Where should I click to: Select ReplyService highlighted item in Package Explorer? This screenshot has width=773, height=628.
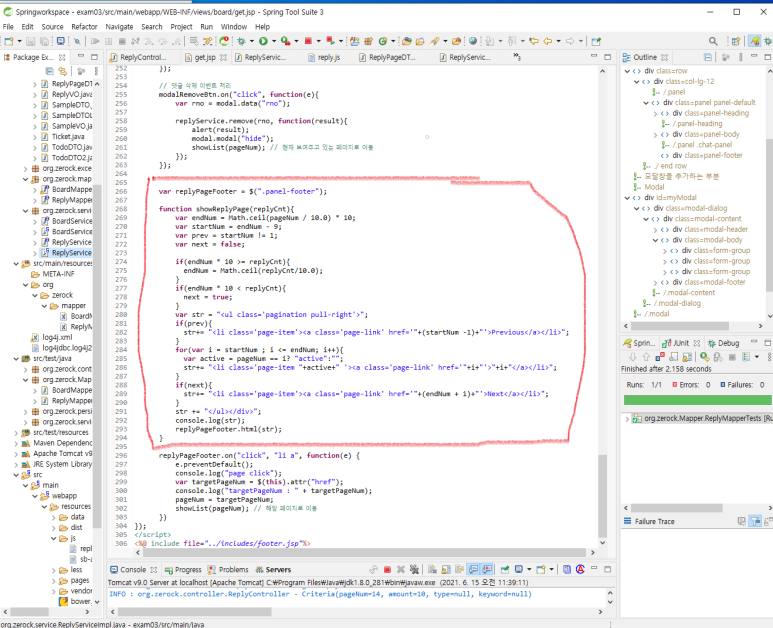click(67, 252)
